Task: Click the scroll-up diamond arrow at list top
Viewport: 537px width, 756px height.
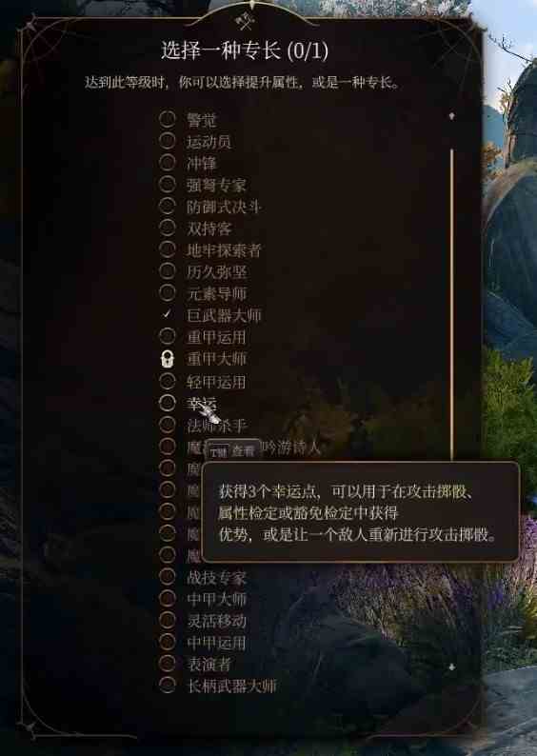Action: (451, 116)
